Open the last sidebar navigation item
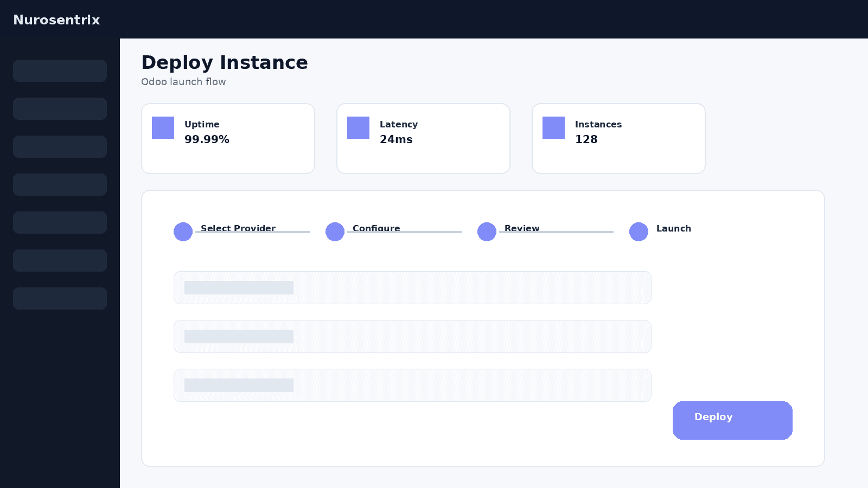The height and width of the screenshot is (488, 868). 60,298
